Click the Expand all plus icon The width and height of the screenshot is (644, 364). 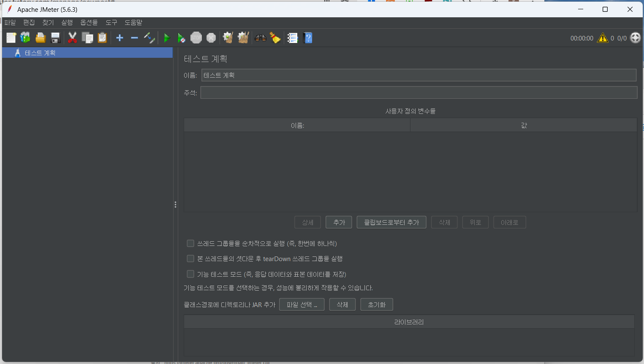pyautogui.click(x=120, y=38)
